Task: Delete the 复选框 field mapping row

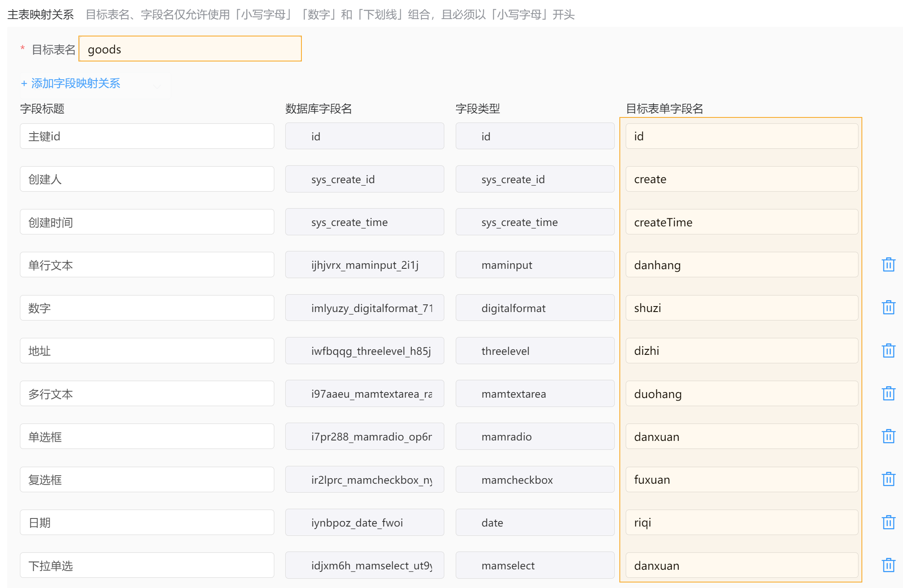Action: point(888,479)
